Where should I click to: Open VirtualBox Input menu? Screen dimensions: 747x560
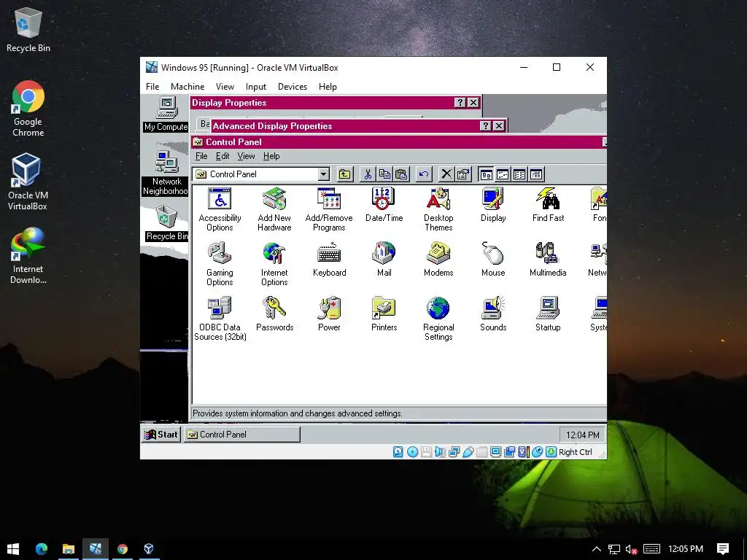256,87
